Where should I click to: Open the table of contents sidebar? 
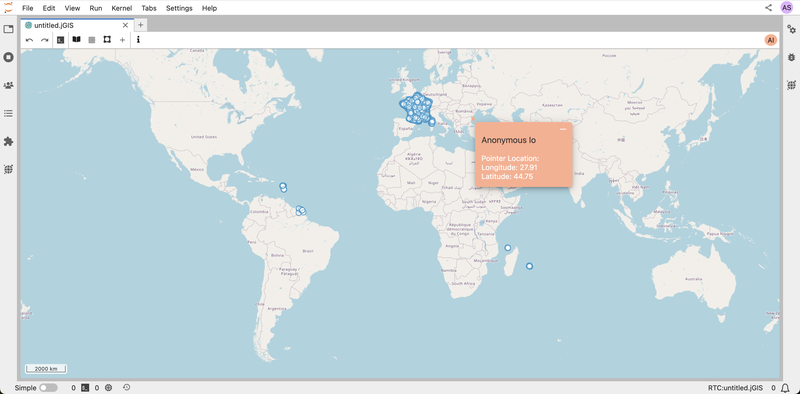pos(8,113)
